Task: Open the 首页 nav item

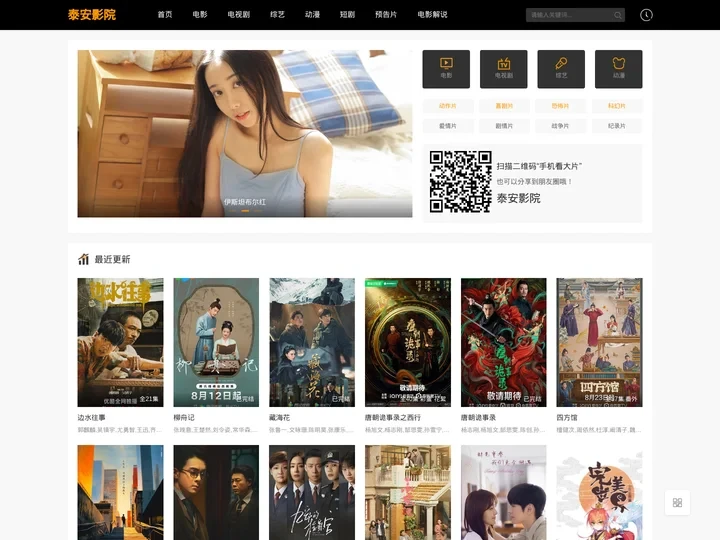Action: click(165, 15)
